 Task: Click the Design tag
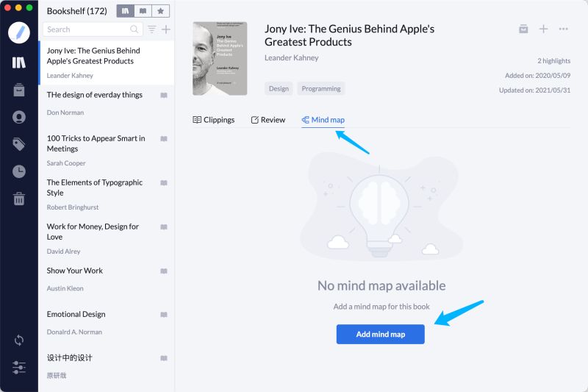pyautogui.click(x=279, y=88)
